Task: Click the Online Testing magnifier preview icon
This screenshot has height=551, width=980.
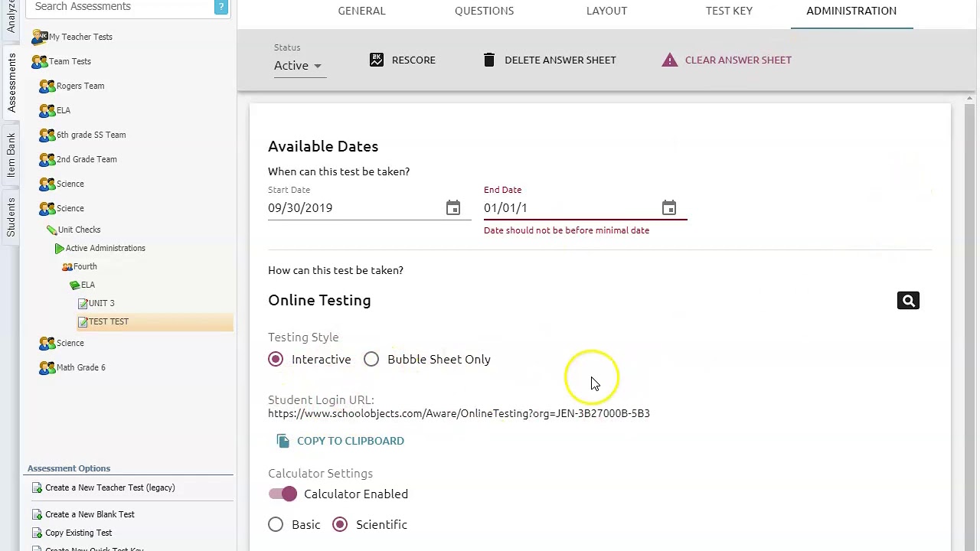Action: 908,301
